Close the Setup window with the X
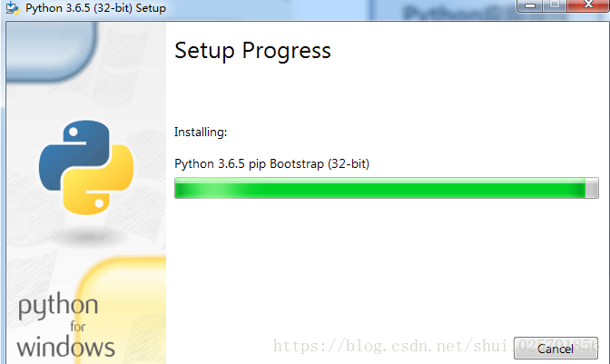The height and width of the screenshot is (364, 610). click(x=588, y=5)
